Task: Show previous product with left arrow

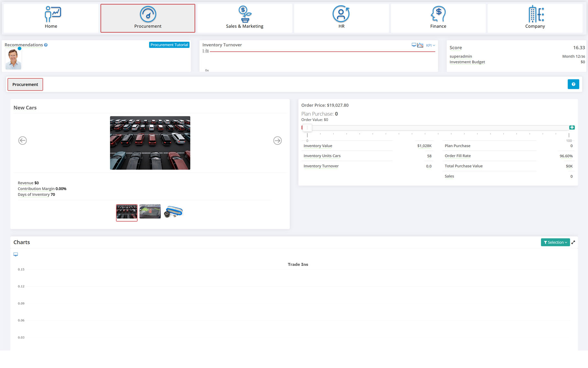Action: 22,141
